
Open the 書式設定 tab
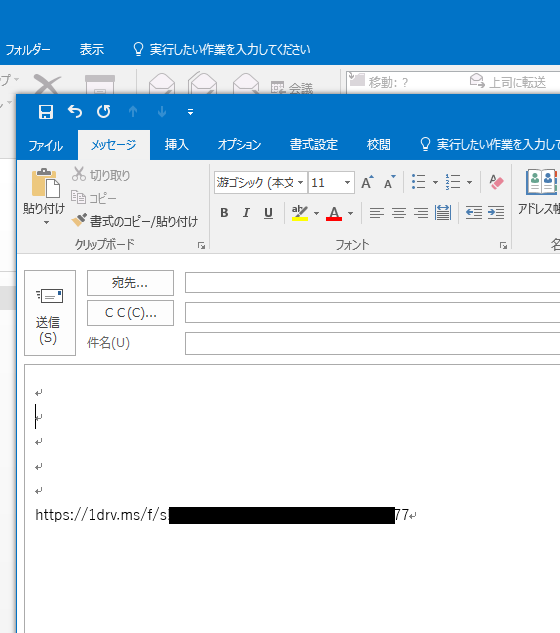coord(314,145)
